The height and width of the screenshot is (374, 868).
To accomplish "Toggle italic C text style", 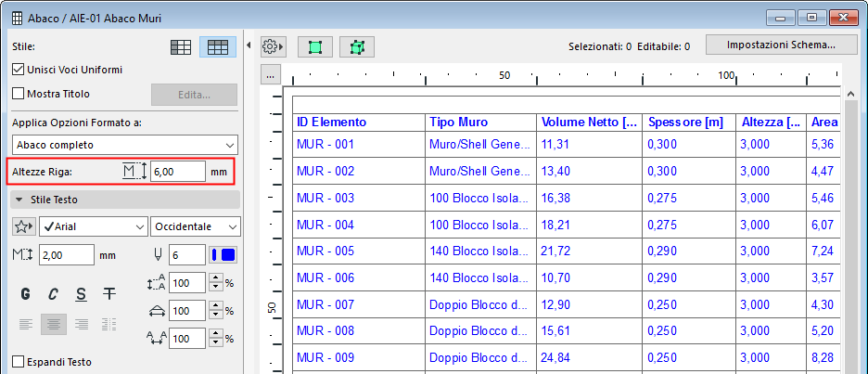I will pyautogui.click(x=53, y=294).
